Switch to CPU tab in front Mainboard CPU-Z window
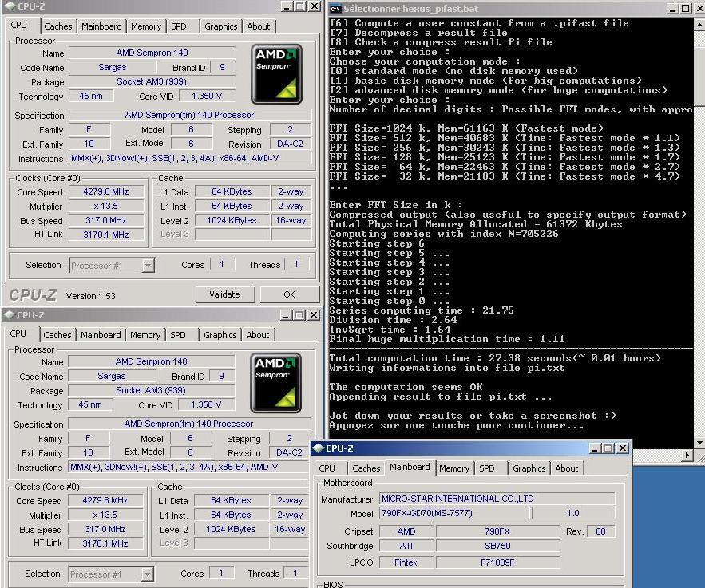 (327, 468)
